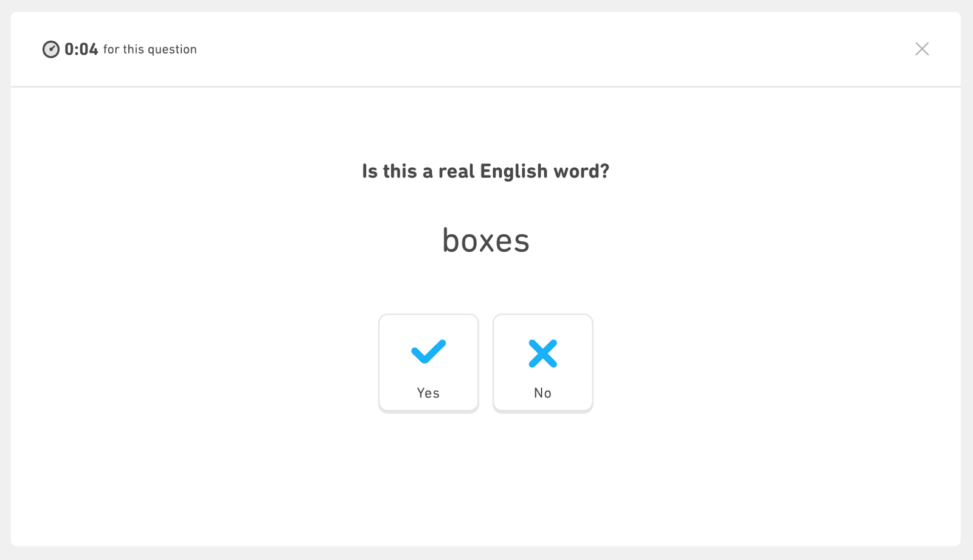The height and width of the screenshot is (560, 973).
Task: Click the "Is this a real English word?" heading
Action: 485,171
